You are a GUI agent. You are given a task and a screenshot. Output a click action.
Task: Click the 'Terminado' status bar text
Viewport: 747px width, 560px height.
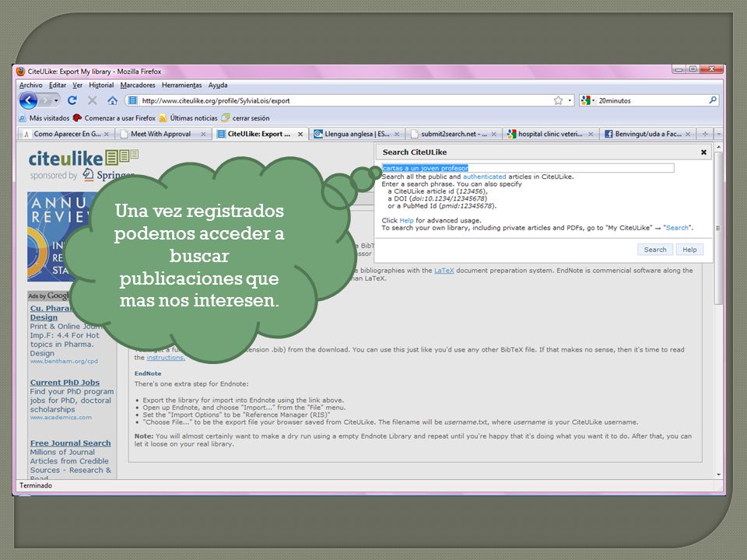tap(36, 485)
